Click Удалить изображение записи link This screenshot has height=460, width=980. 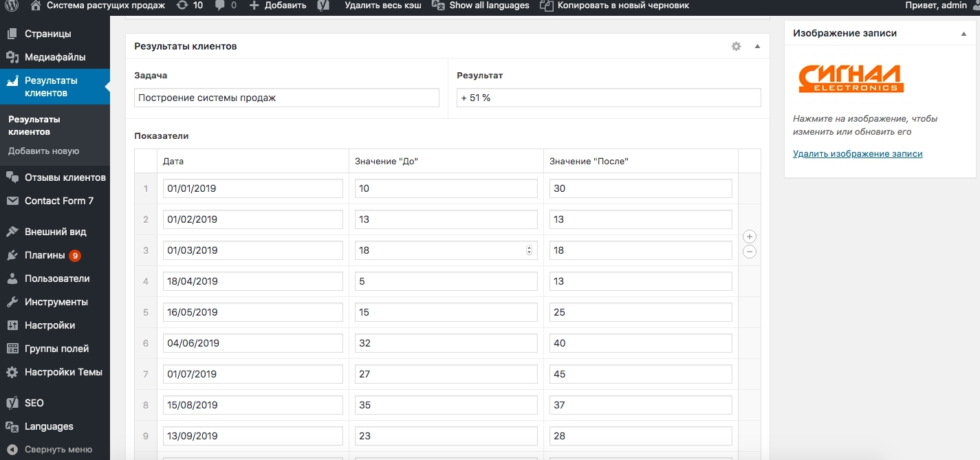coord(858,154)
